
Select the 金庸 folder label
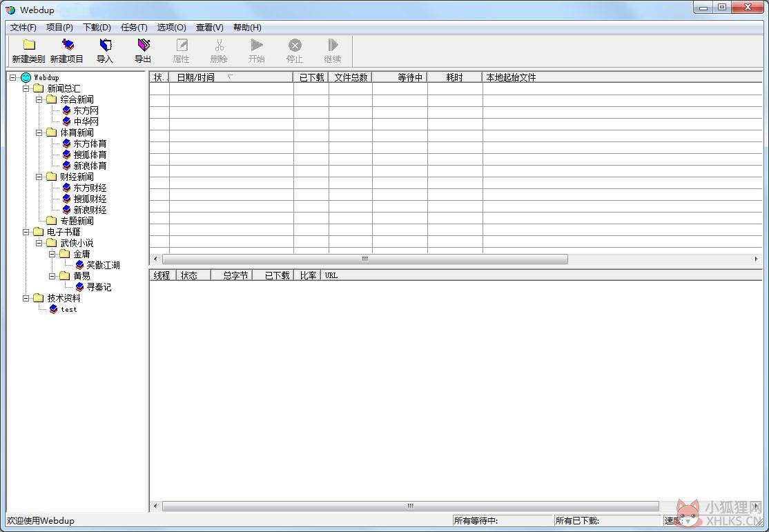[82, 254]
